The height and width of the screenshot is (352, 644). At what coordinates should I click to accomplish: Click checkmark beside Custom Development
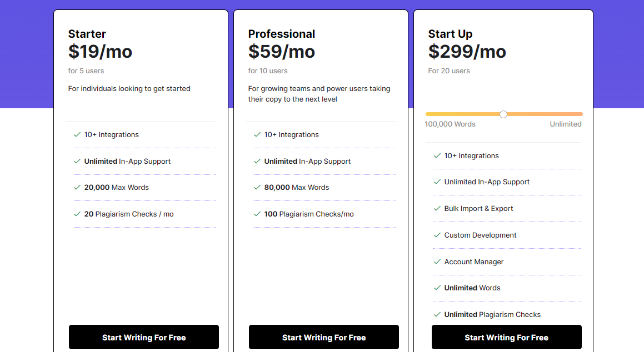(x=437, y=235)
